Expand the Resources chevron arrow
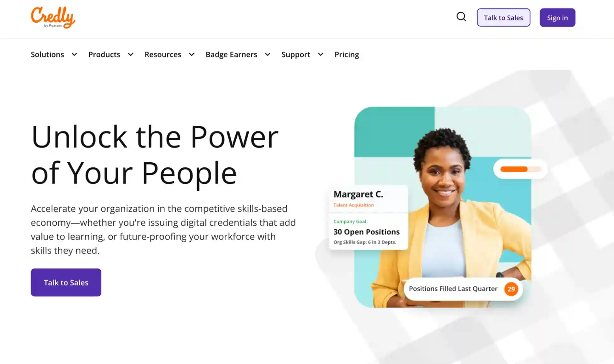This screenshot has height=364, width=614. (191, 54)
